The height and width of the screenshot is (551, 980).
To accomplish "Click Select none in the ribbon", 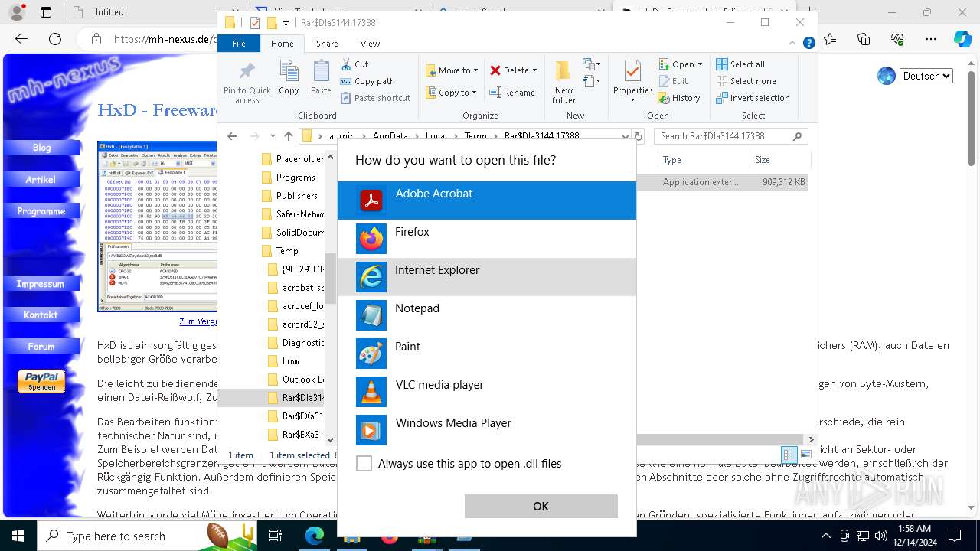I will (x=746, y=81).
